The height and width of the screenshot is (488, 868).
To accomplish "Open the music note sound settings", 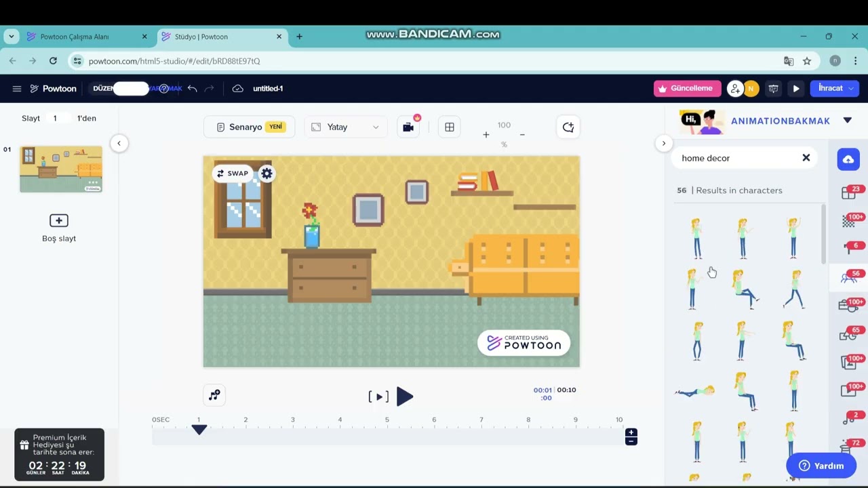I will [214, 395].
